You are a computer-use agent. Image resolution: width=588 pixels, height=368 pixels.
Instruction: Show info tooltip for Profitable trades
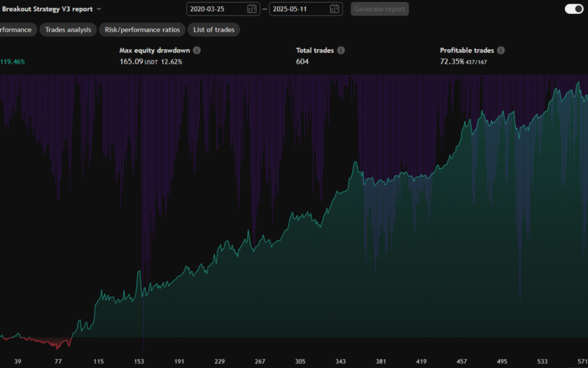point(501,50)
